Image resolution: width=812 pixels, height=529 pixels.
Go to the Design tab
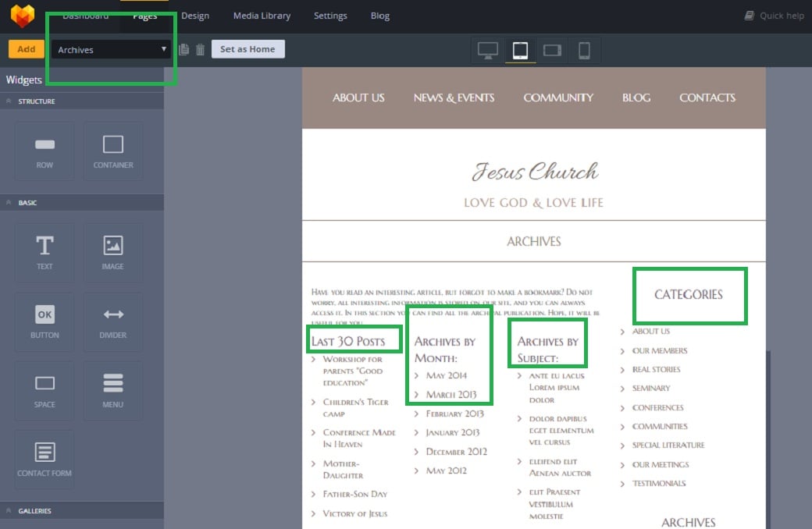(195, 16)
